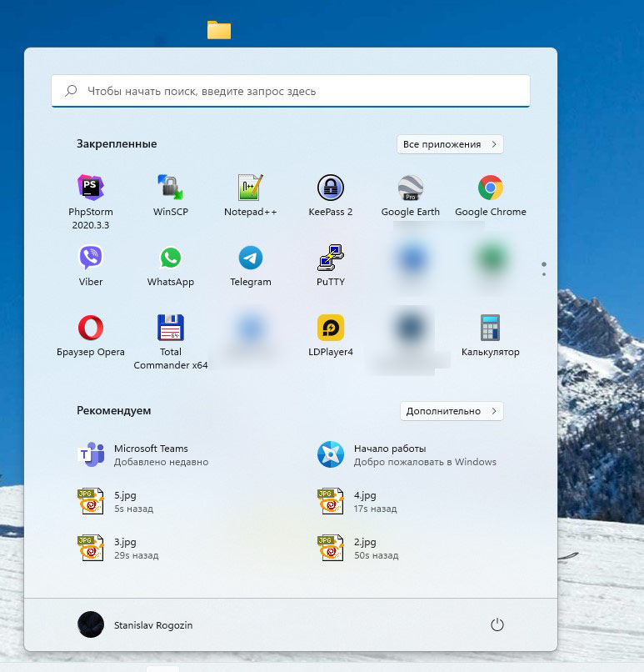Click the Stanislav Rogozin avatar picture
Viewport: 644px width, 672px height.
click(90, 624)
